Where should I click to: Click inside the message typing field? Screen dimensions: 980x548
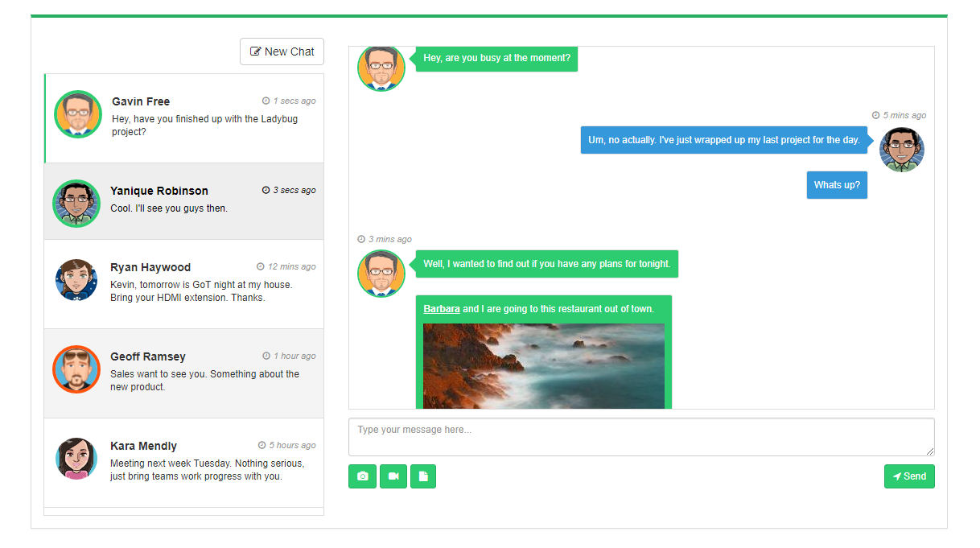(x=640, y=436)
